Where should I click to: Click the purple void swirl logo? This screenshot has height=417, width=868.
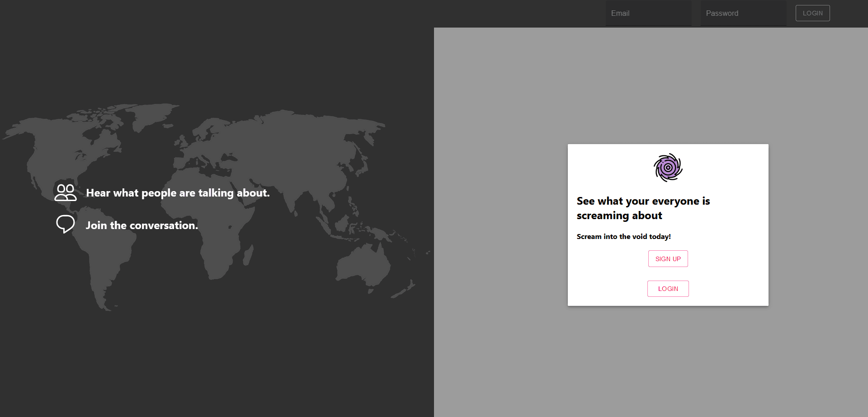(x=668, y=168)
